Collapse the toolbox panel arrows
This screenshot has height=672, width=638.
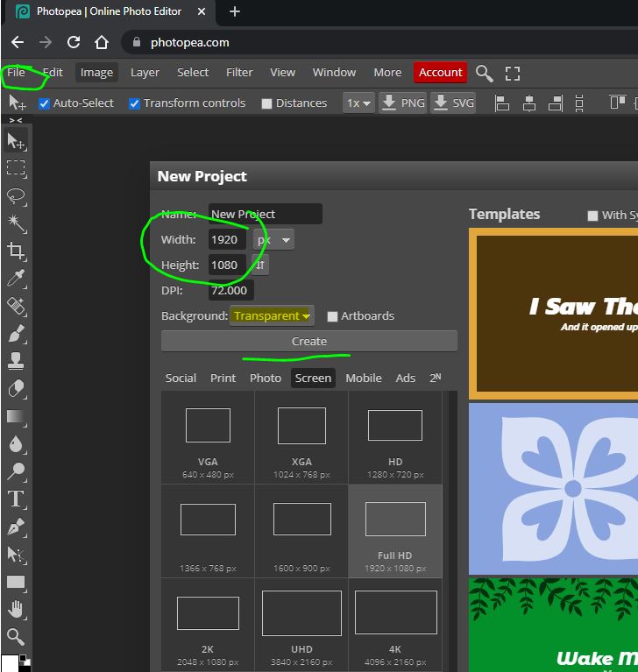coord(16,120)
